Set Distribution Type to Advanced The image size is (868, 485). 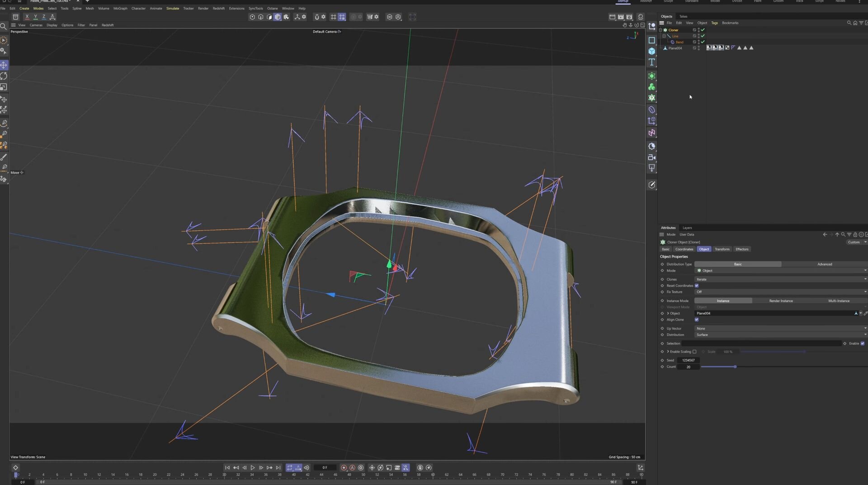click(825, 264)
